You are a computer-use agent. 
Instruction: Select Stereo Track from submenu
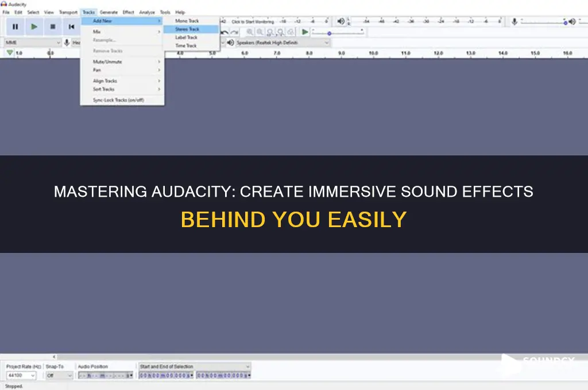click(192, 29)
